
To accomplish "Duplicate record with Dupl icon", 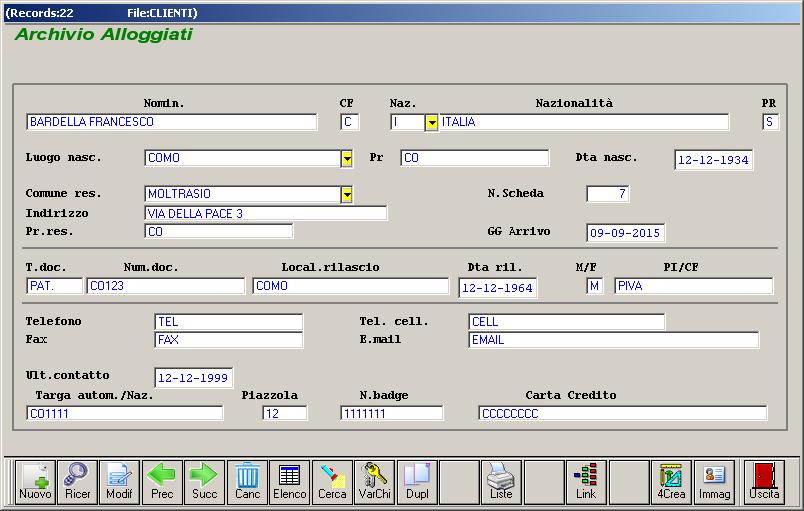I will 417,482.
